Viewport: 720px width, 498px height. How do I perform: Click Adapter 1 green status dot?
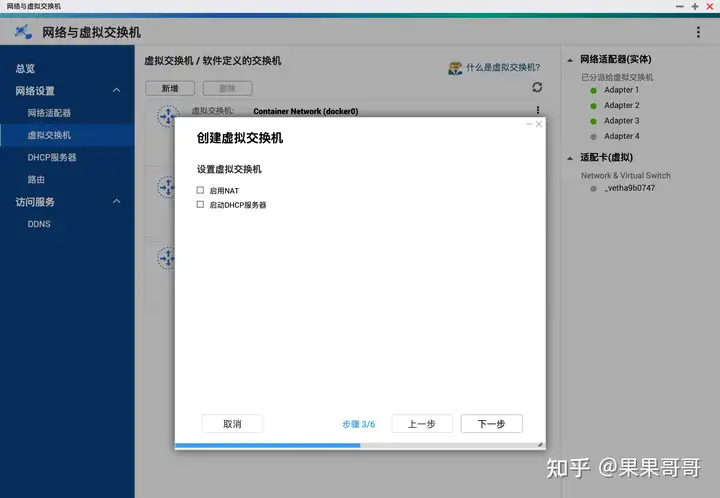click(593, 90)
